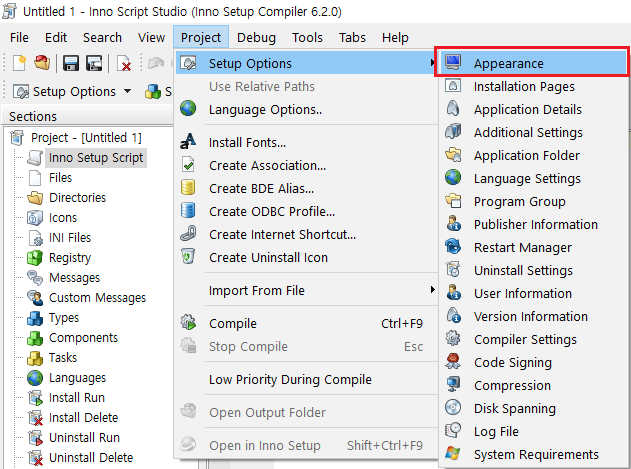Click Install Fonts... menu item

307,143
